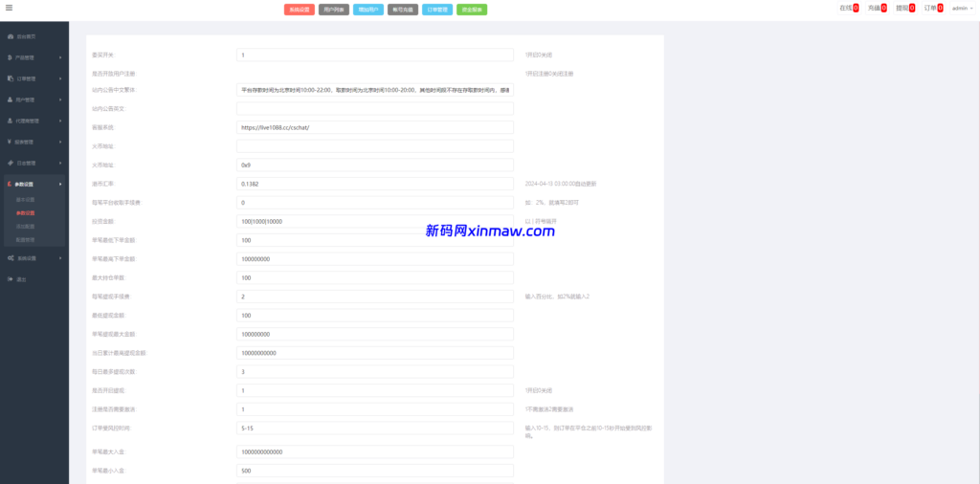
Task: Open the 添加配置 submenu item
Action: (x=25, y=227)
